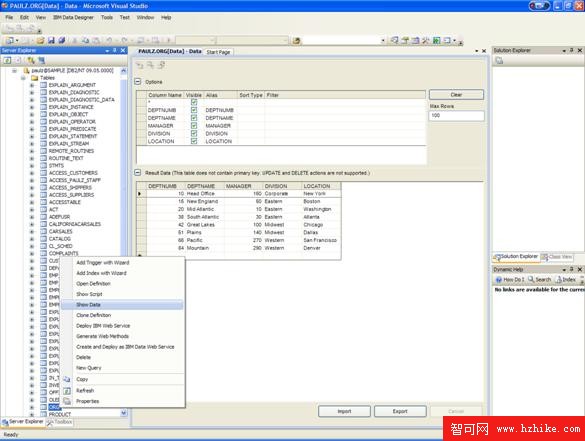Click the Properties icon in Solution Explorer
The image size is (585, 441).
coord(499,60)
